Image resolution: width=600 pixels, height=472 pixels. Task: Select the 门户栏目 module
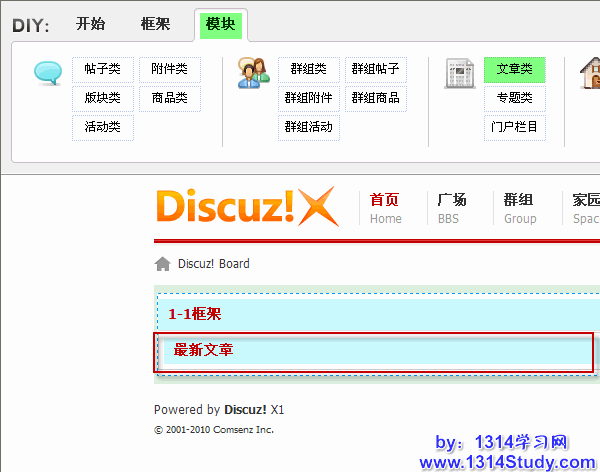click(514, 127)
